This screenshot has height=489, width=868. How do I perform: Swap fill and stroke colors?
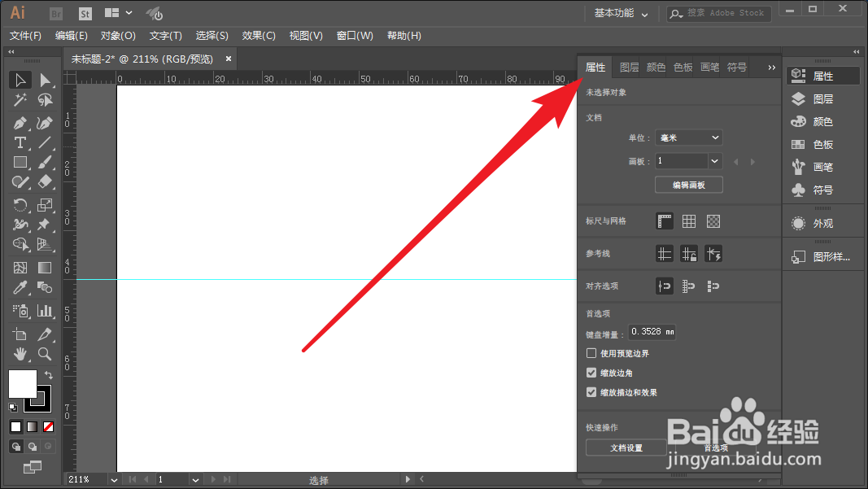49,375
